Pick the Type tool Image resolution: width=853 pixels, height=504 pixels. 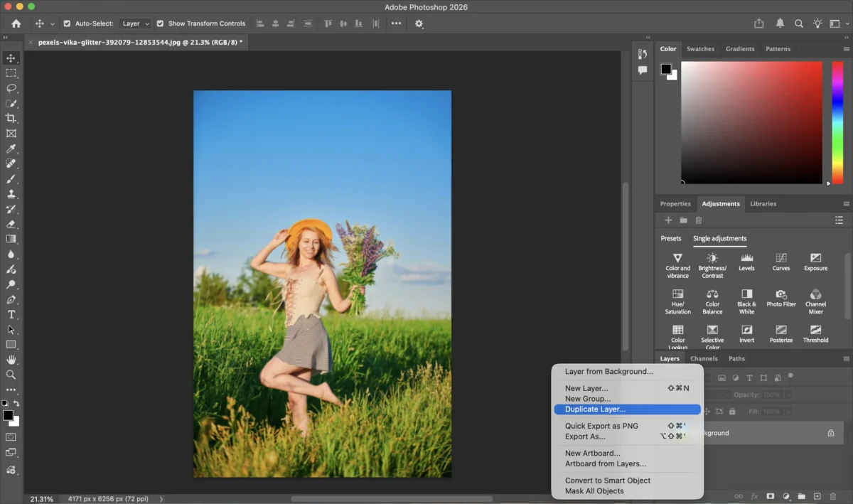[11, 314]
